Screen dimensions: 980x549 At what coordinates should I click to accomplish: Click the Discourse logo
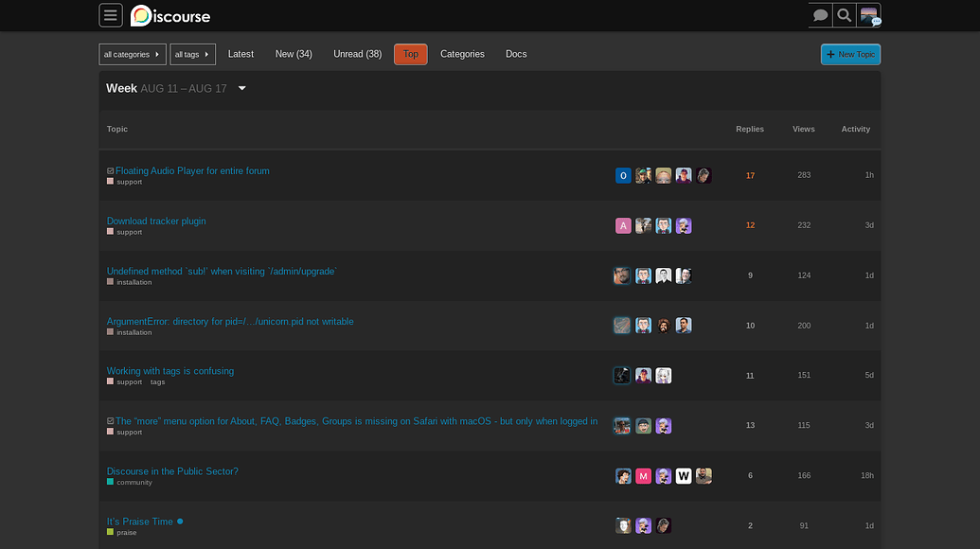click(x=170, y=15)
